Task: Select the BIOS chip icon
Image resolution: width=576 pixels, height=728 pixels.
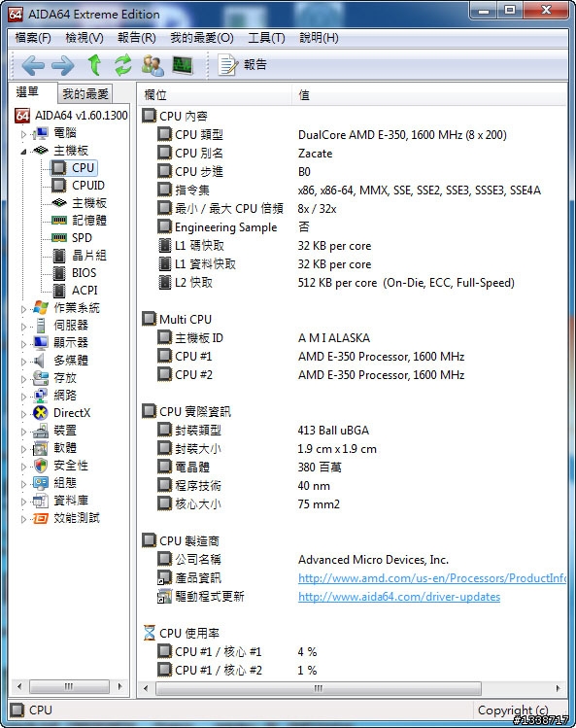Action: 59,272
